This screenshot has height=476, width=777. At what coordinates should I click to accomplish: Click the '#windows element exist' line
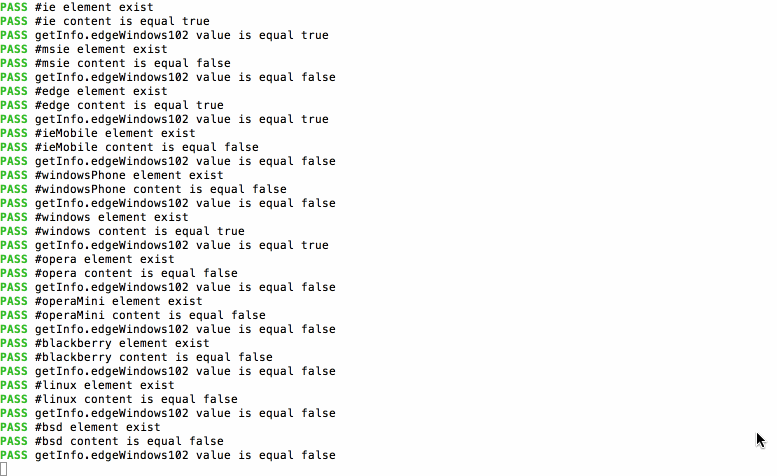94,217
